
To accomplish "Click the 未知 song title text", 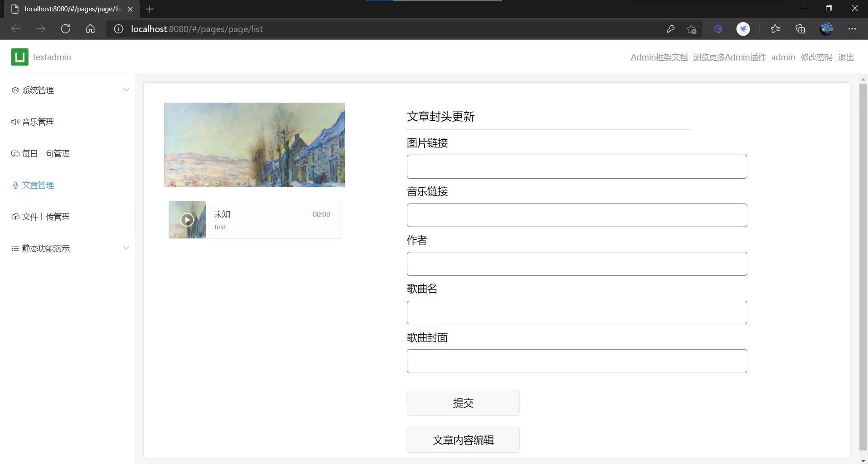I will (222, 214).
